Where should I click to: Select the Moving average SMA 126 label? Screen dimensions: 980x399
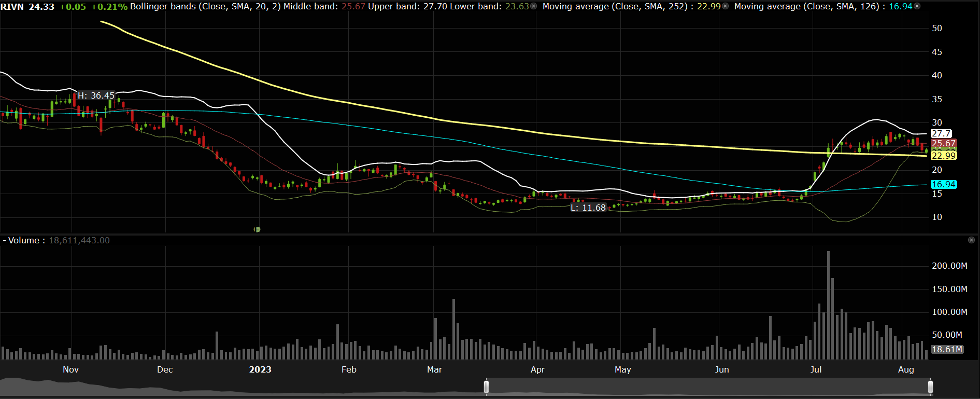(x=806, y=7)
